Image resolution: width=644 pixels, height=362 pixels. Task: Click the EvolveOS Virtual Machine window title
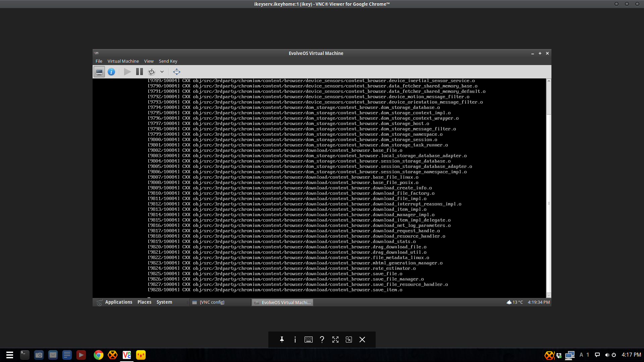(316, 53)
